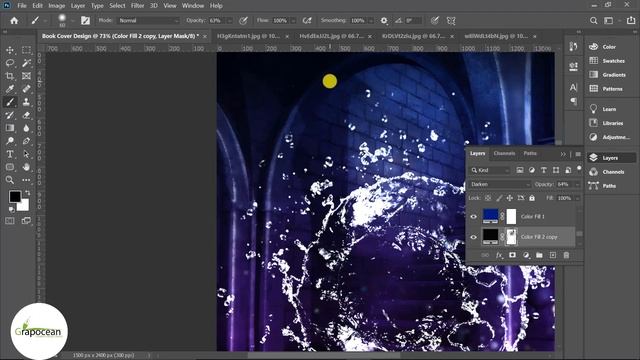Viewport: 640px width, 360px height.
Task: Toggle pressure for opacity icon
Action: (243, 20)
